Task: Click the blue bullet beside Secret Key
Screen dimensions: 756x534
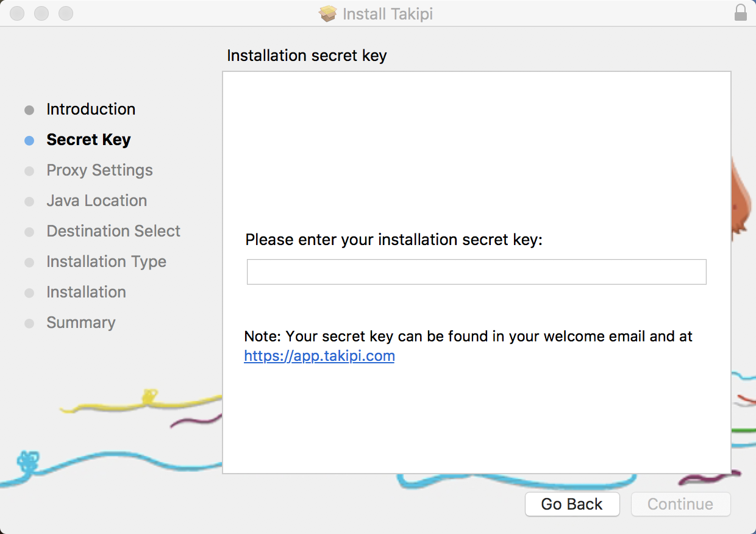Action: (x=29, y=141)
